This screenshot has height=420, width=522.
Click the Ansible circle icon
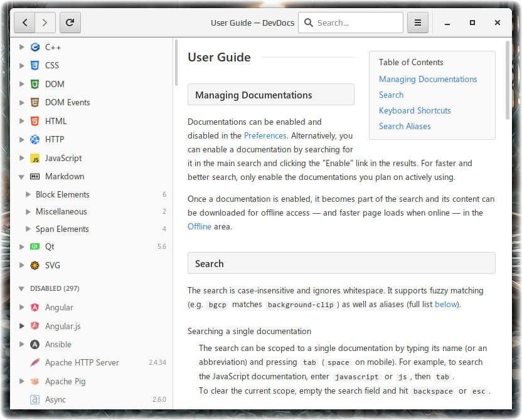pyautogui.click(x=35, y=344)
